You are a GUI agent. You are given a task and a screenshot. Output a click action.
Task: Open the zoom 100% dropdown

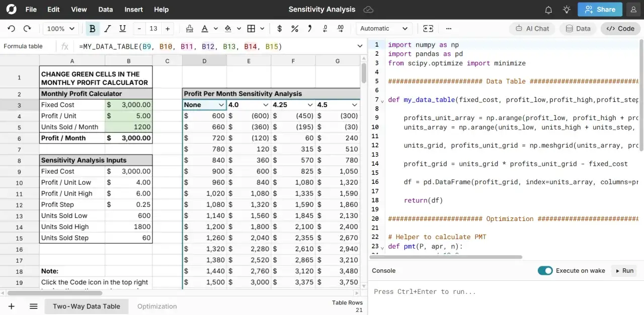pyautogui.click(x=61, y=29)
